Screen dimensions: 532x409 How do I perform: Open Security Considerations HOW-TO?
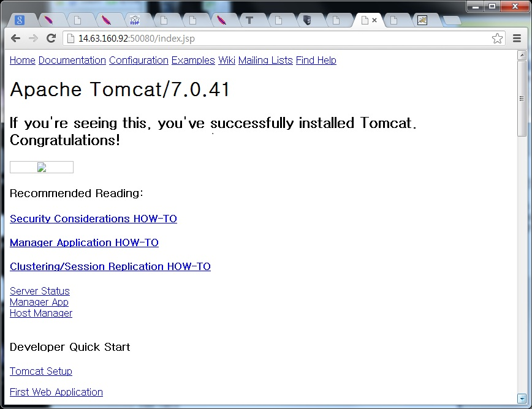(x=93, y=219)
